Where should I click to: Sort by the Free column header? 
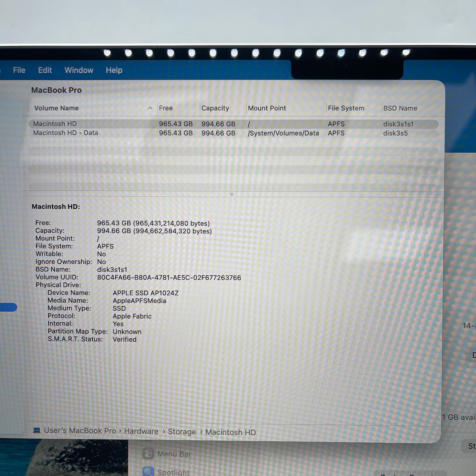point(166,108)
